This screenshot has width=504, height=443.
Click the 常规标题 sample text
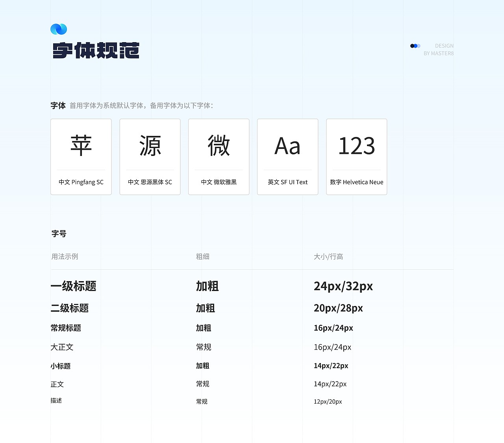click(66, 328)
